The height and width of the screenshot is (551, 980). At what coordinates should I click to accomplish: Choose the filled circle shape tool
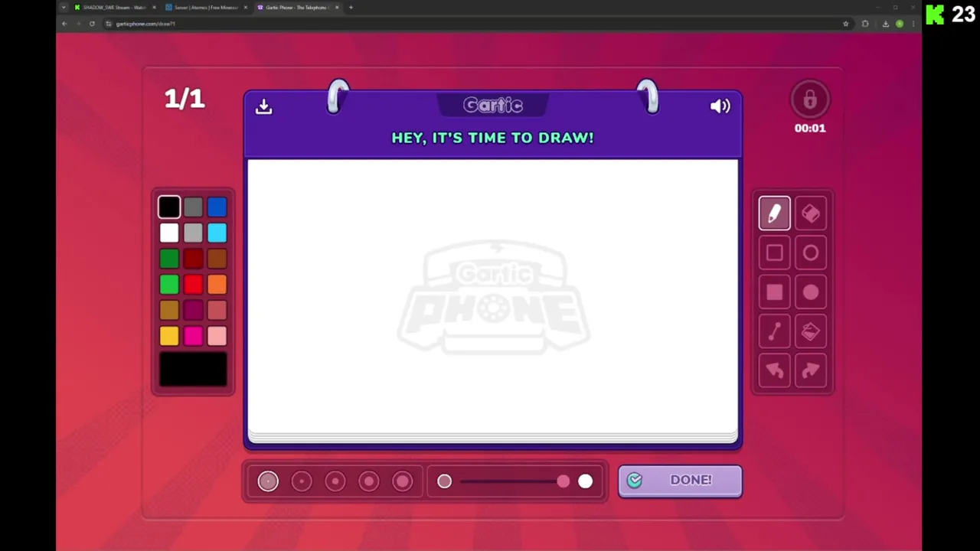click(811, 292)
